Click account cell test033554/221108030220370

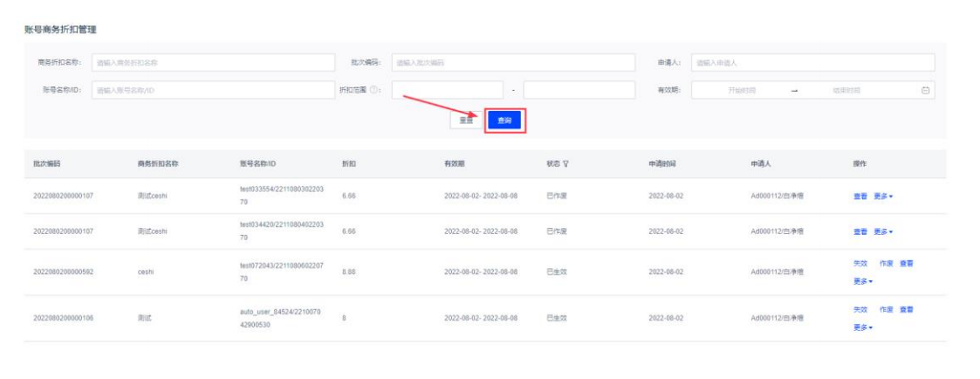(x=282, y=196)
